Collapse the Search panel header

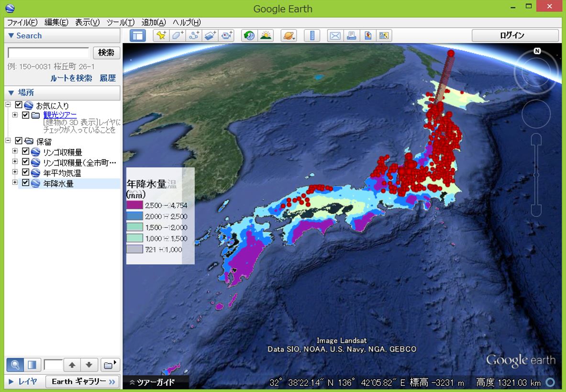click(62, 35)
